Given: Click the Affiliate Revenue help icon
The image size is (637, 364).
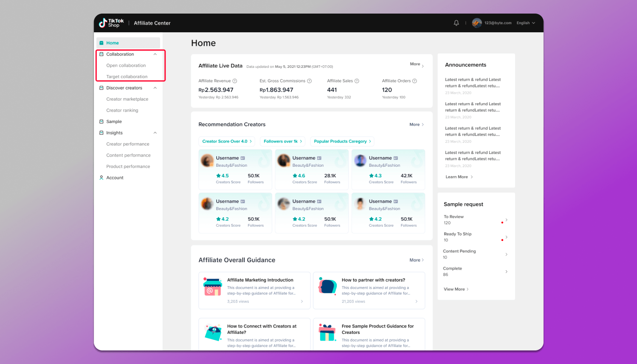Looking at the screenshot, I should (235, 81).
